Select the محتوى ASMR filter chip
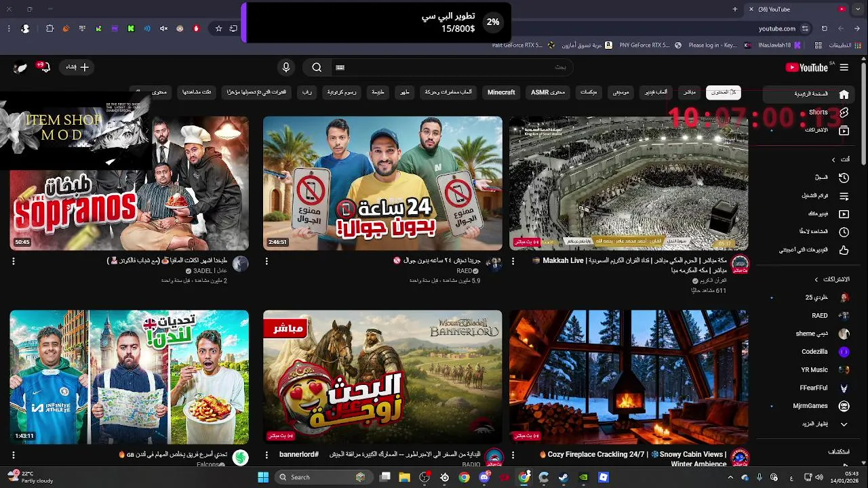The width and height of the screenshot is (868, 488). point(548,92)
